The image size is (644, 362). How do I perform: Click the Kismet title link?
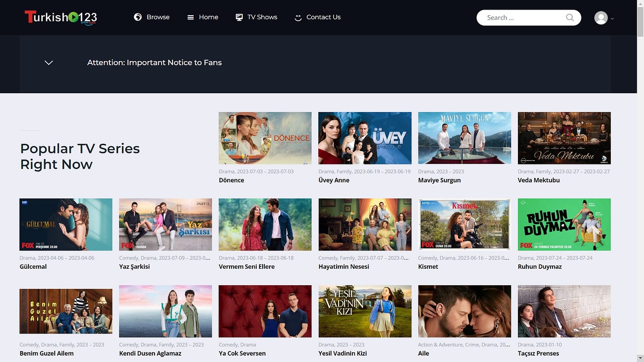(428, 266)
